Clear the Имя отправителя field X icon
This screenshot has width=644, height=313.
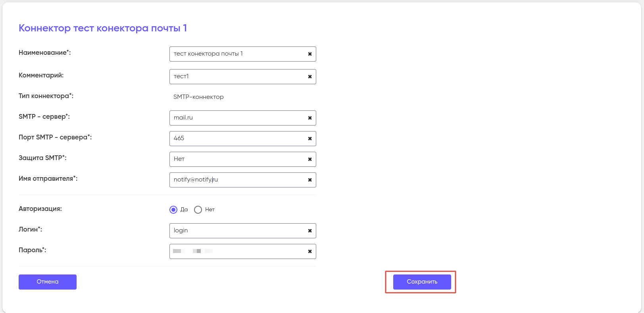point(310,180)
